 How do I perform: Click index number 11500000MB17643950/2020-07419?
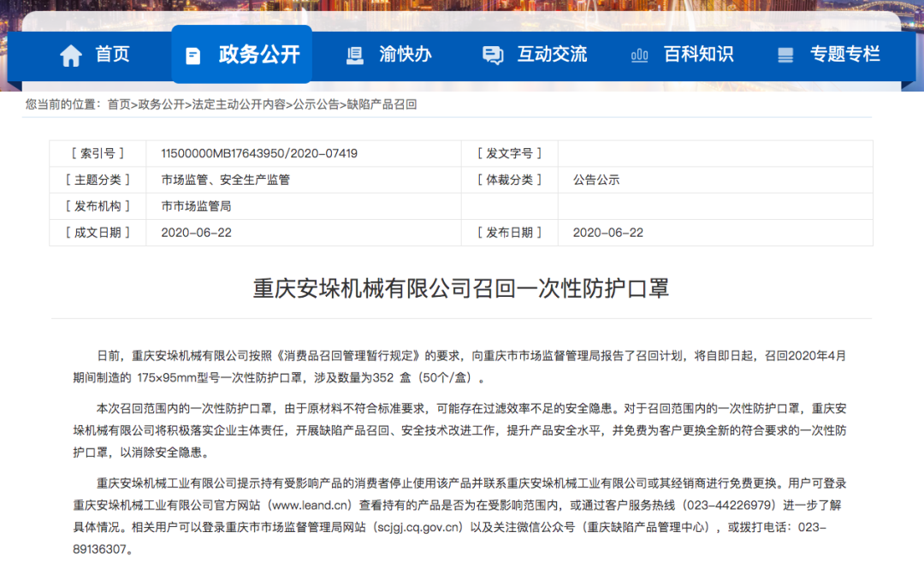tap(259, 153)
